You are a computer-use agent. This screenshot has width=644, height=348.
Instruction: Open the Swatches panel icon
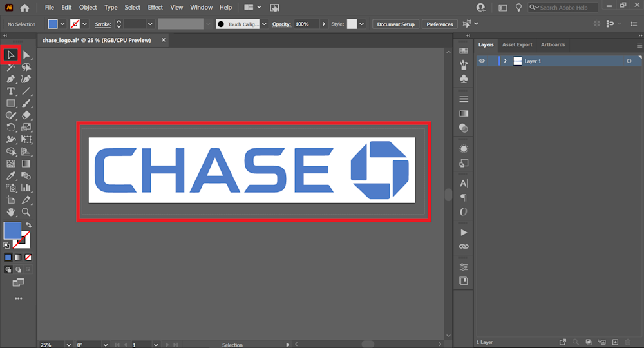pos(464,51)
